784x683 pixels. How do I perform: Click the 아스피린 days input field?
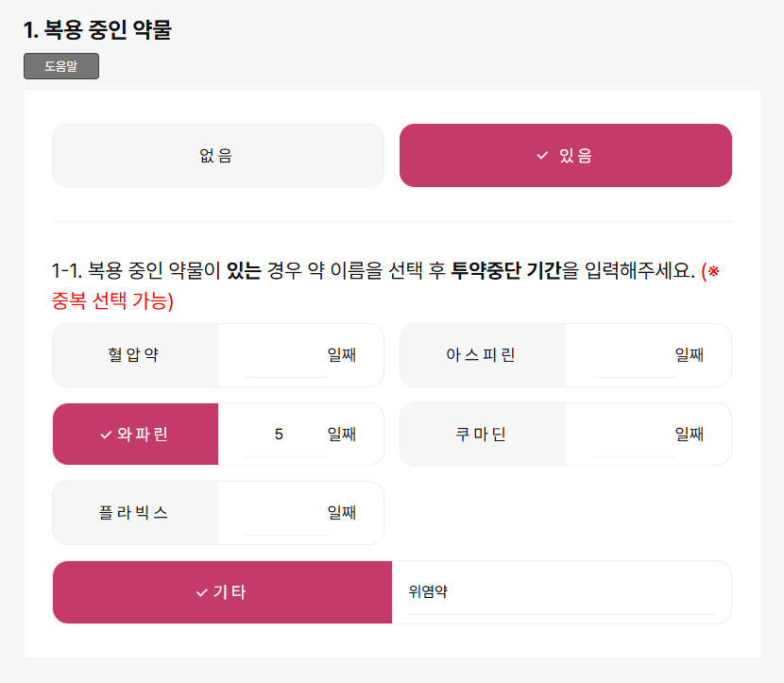click(633, 357)
